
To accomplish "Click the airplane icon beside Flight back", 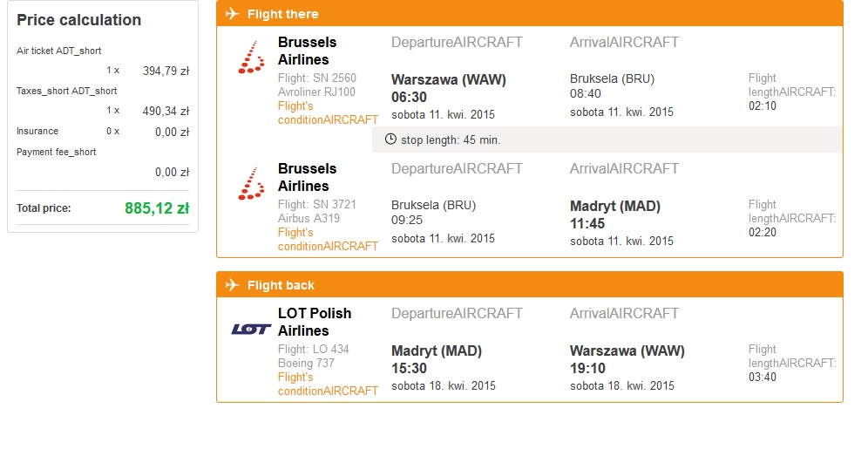I will click(233, 285).
